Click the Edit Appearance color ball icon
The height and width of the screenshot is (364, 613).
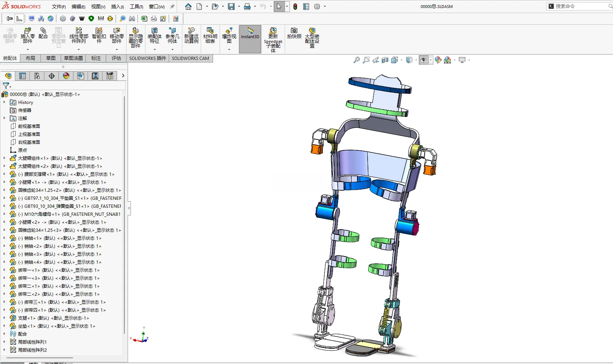pyautogui.click(x=438, y=60)
